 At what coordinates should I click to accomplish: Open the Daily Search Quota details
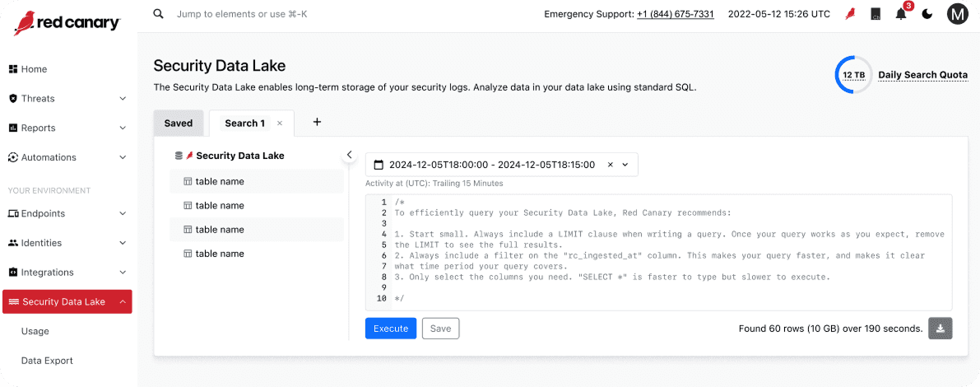(922, 75)
